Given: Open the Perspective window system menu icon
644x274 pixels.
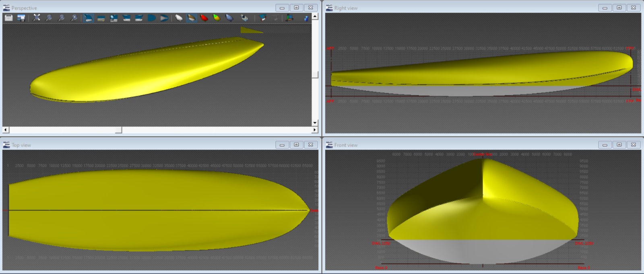Looking at the screenshot, I should click(6, 8).
